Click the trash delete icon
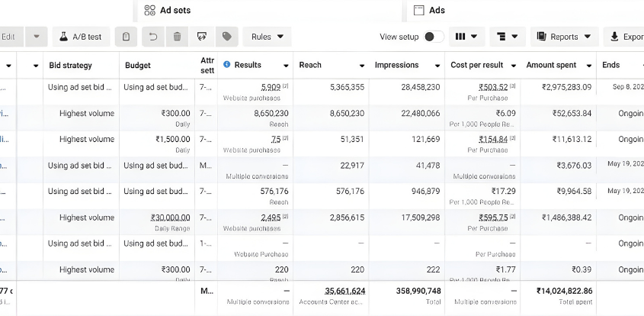Image resolution: width=644 pixels, height=316 pixels. 177,37
